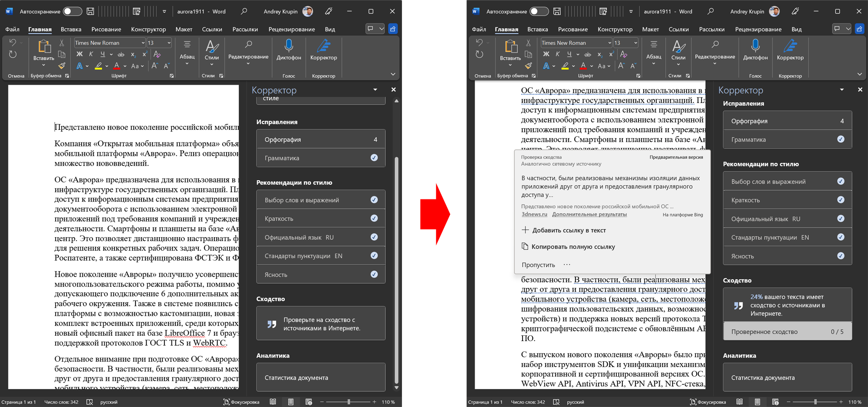This screenshot has width=868, height=407.
Task: Click Корректор pane scrollbar in left window
Action: pos(396,269)
